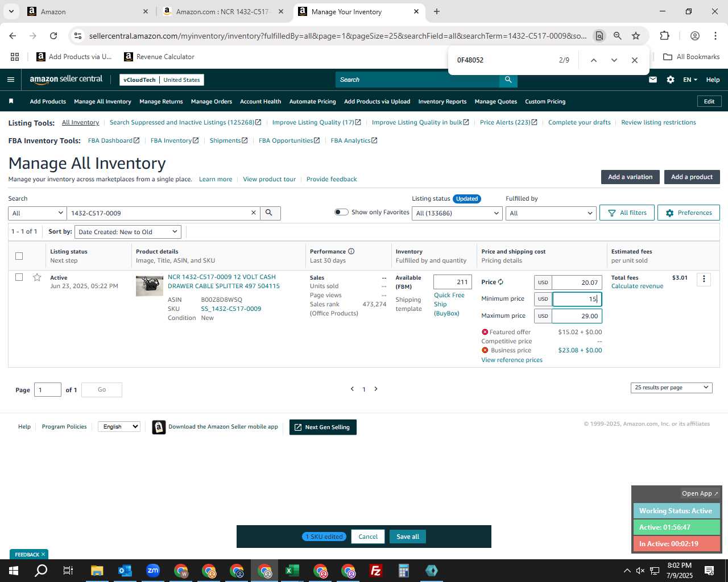Open the All filters button
This screenshot has height=582, width=728.
627,213
